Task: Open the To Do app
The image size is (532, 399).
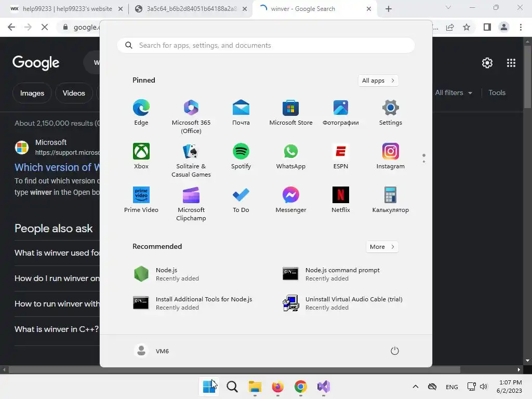Action: [x=241, y=200]
